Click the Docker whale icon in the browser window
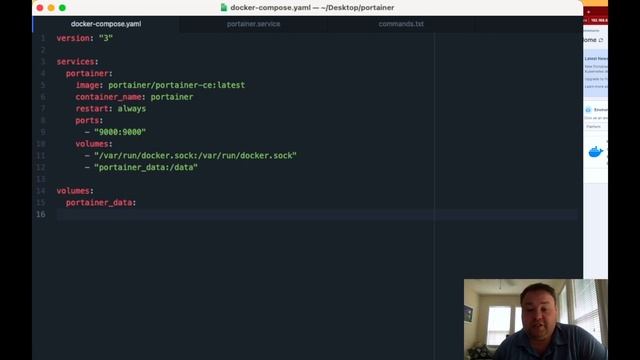The image size is (640, 360). pos(596,152)
